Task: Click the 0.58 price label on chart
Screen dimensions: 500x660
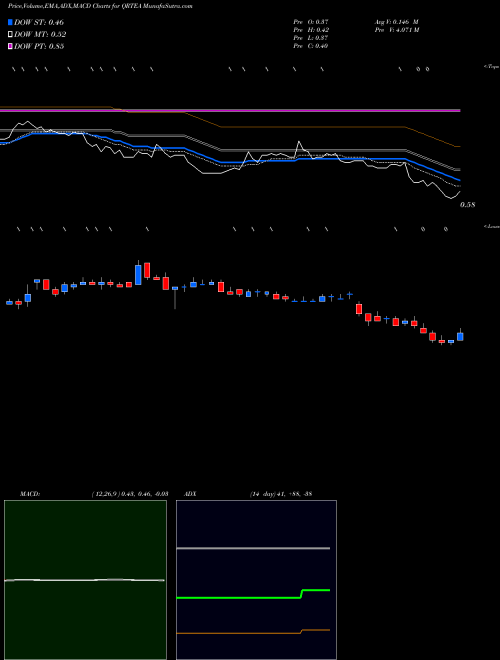Action: click(x=467, y=205)
